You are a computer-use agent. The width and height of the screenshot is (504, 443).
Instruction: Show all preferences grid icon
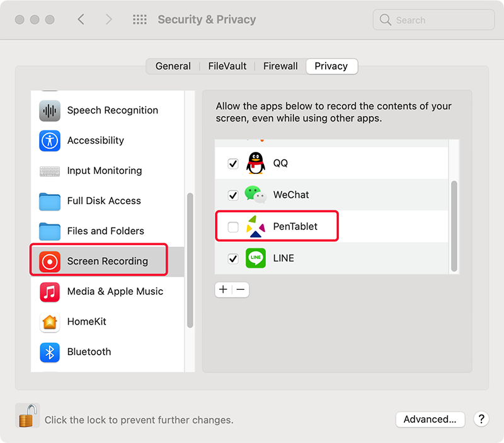(139, 20)
